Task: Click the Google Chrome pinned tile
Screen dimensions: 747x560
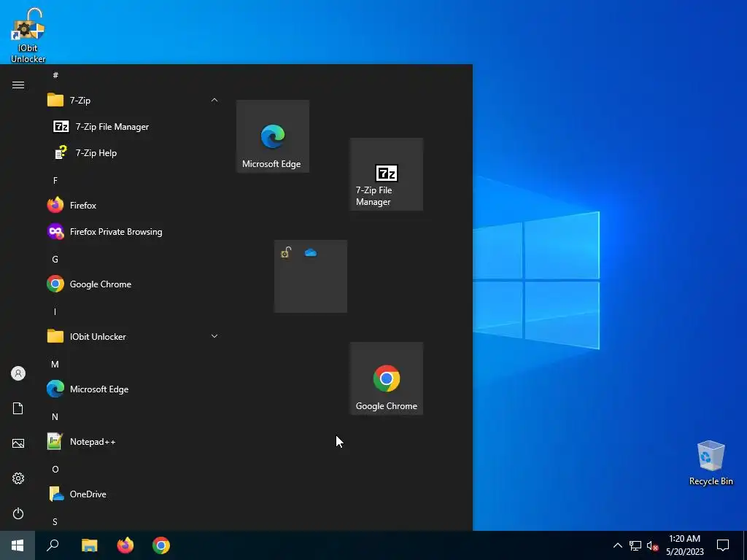Action: [x=387, y=378]
